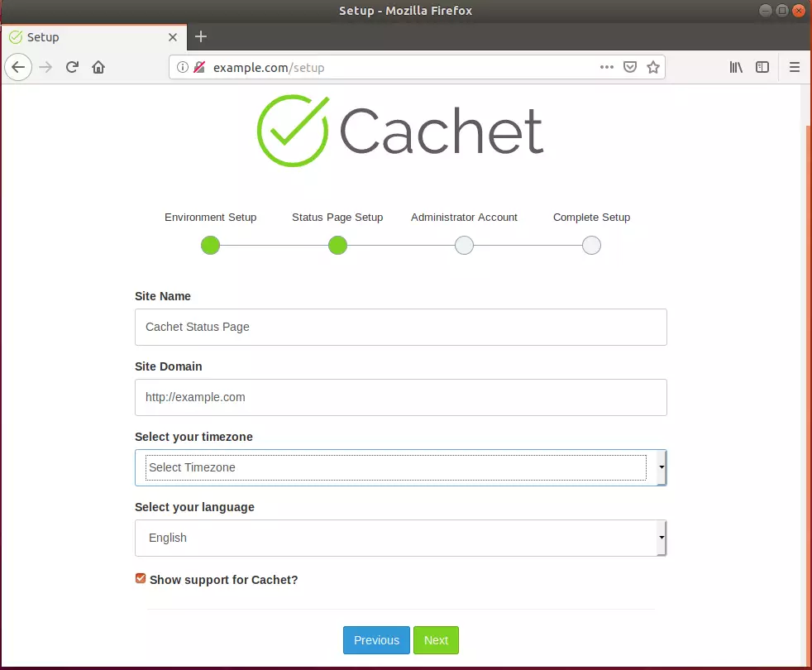Open the Select Timezone dropdown
The image size is (812, 670).
pyautogui.click(x=401, y=467)
